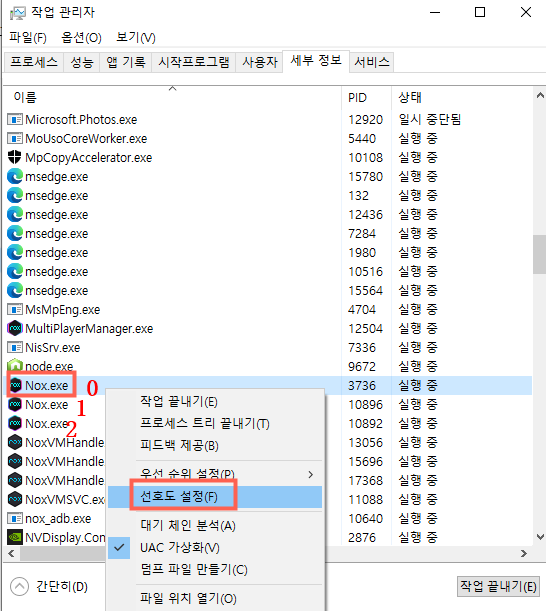Screen dimensions: 546x611
Task: Click horizontal scrollbar right arrow
Action: tap(524, 554)
